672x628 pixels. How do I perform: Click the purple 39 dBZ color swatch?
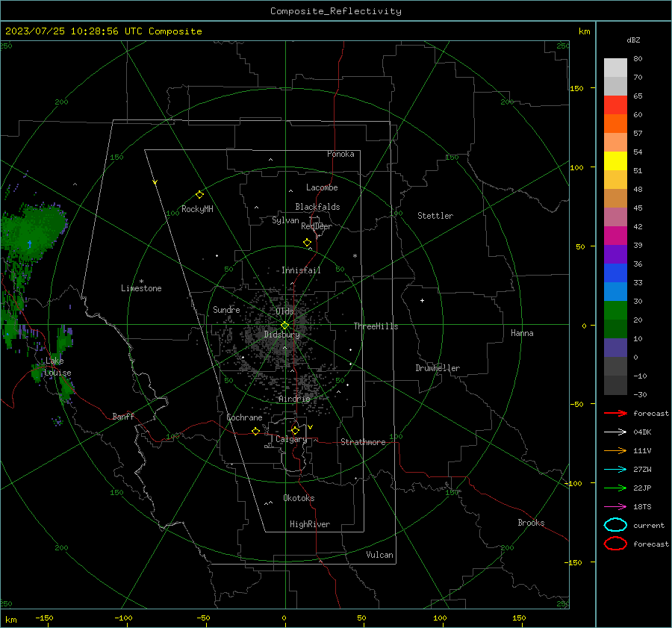(615, 254)
